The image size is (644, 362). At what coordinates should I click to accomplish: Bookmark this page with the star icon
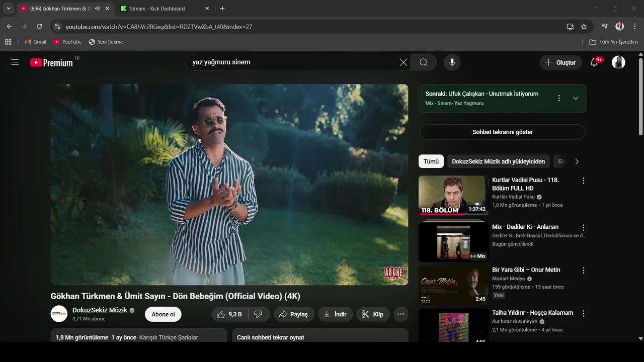coord(584,26)
